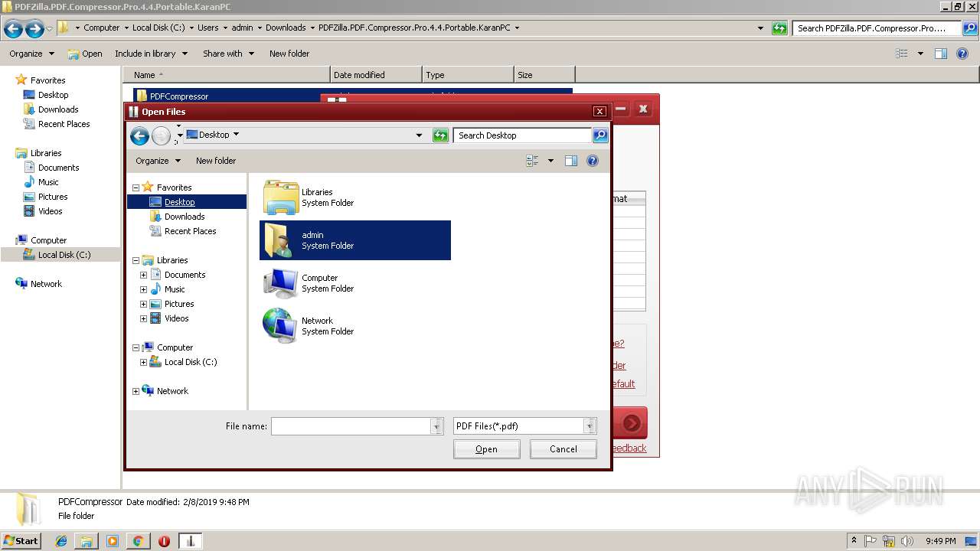This screenshot has width=980, height=551.
Task: Click Downloads in Explorer address breadcrumb
Action: tap(286, 28)
